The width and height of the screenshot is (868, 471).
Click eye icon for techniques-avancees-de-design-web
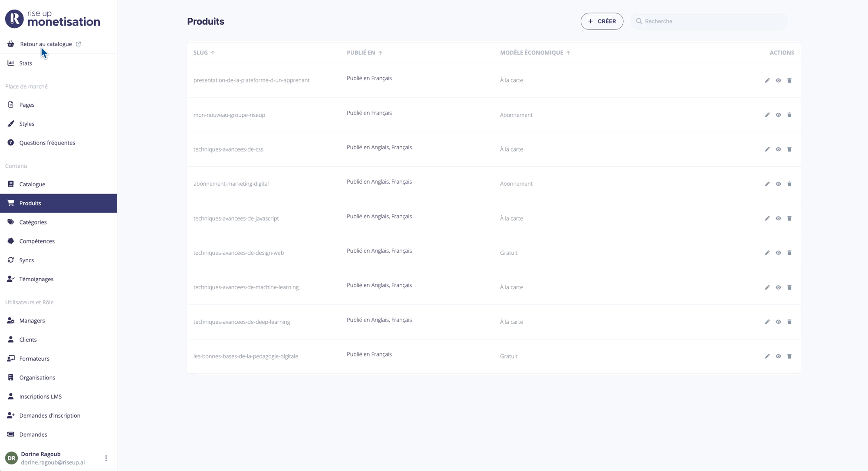778,253
